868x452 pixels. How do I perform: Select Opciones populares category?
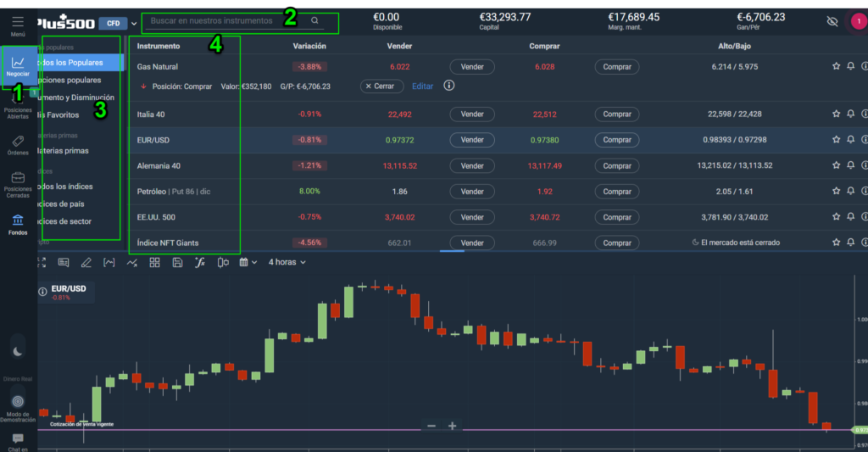coord(70,80)
